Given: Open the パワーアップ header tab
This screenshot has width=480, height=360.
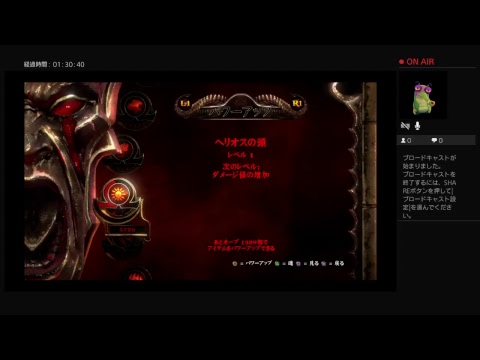Looking at the screenshot, I should point(240,112).
